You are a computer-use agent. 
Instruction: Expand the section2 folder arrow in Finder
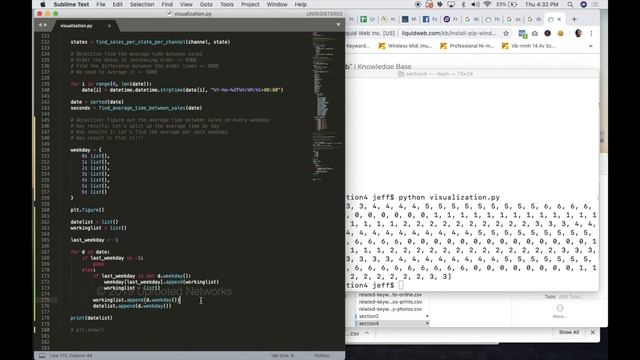pos(427,316)
